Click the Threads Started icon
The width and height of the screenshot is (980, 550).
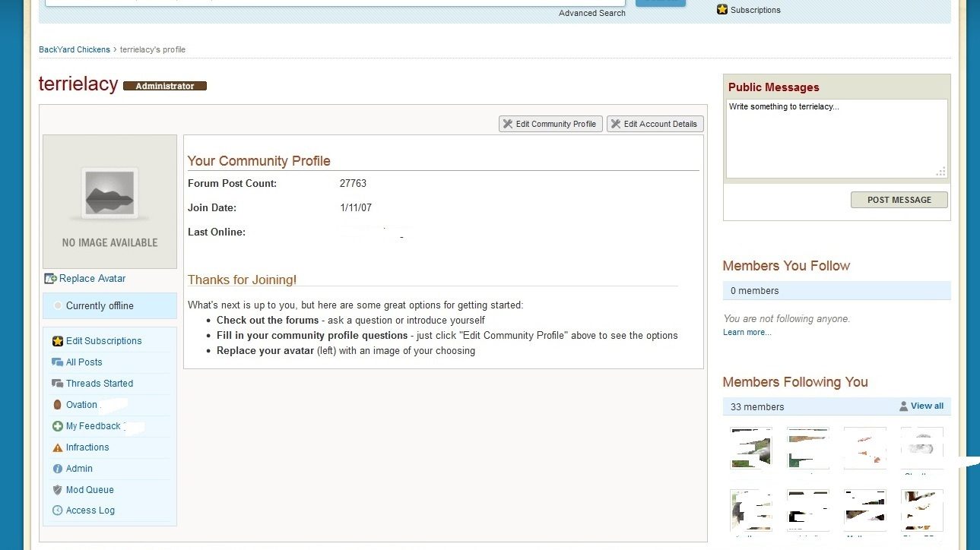(57, 384)
